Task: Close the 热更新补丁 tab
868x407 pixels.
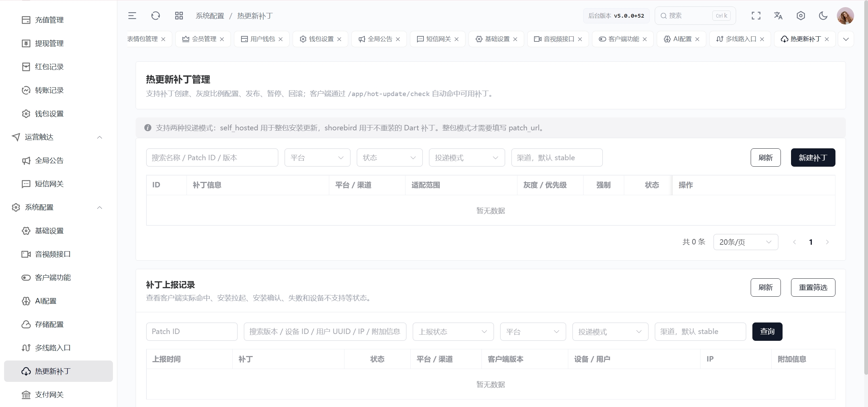Action: tap(827, 39)
